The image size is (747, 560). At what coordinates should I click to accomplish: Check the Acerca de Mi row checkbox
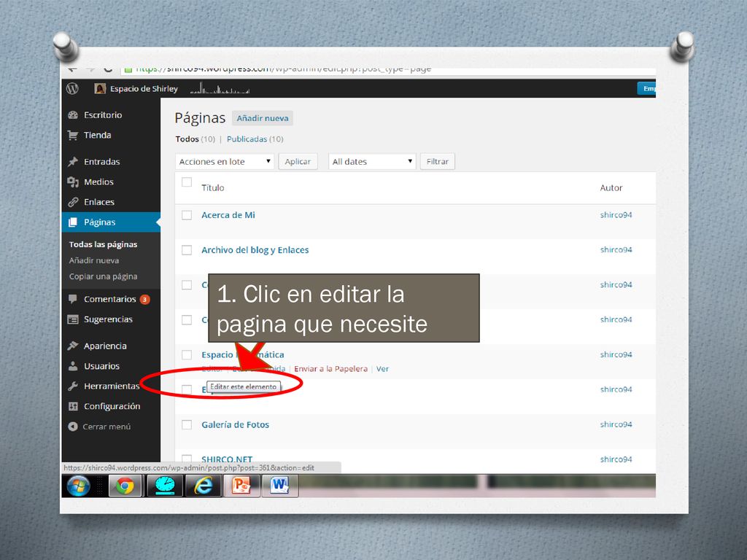coord(187,215)
